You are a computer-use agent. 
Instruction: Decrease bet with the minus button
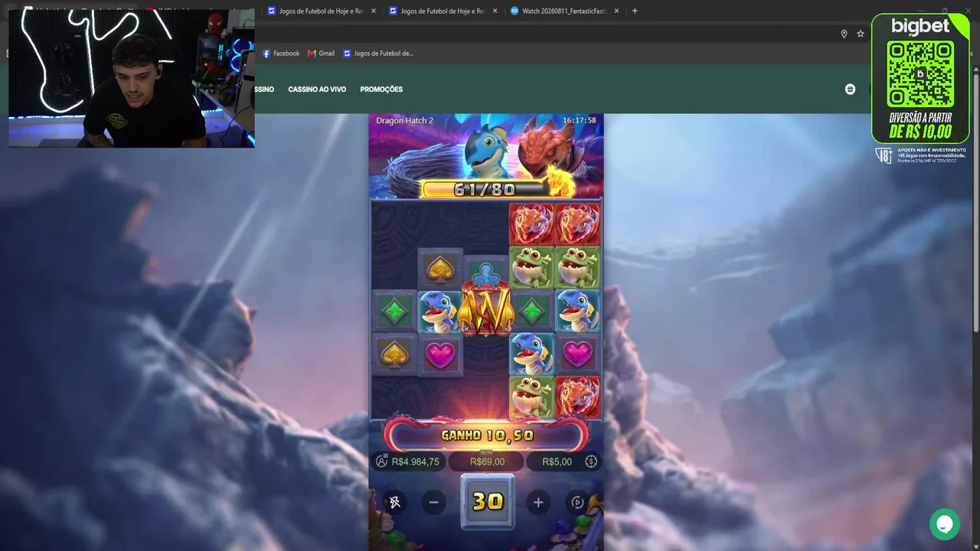coord(434,502)
